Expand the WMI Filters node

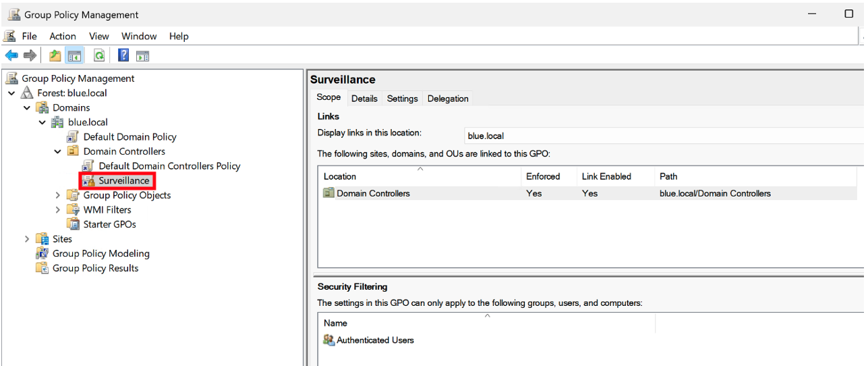[58, 210]
